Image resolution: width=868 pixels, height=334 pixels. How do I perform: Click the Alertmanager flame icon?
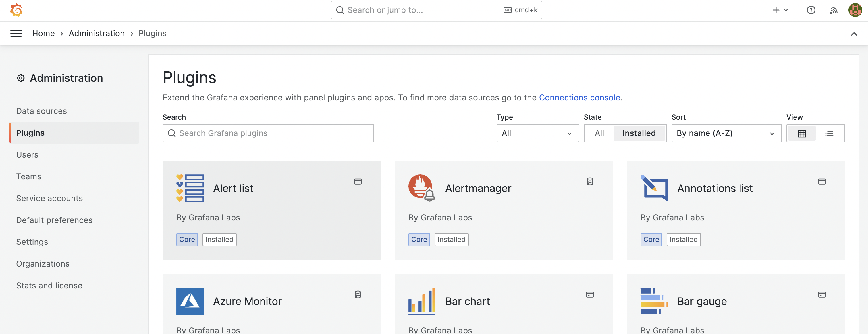tap(420, 187)
